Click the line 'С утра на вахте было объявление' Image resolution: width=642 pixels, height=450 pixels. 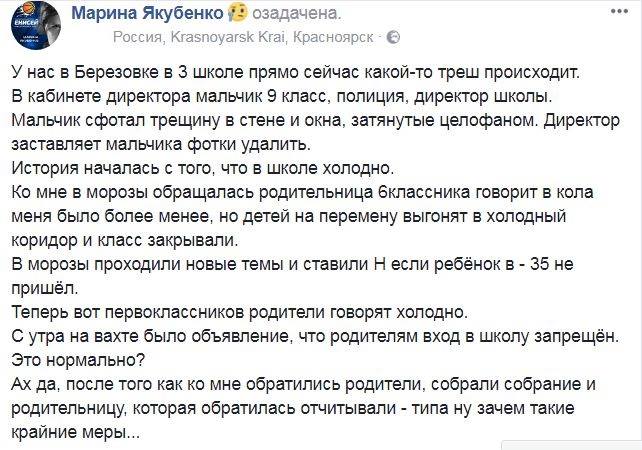point(315,337)
